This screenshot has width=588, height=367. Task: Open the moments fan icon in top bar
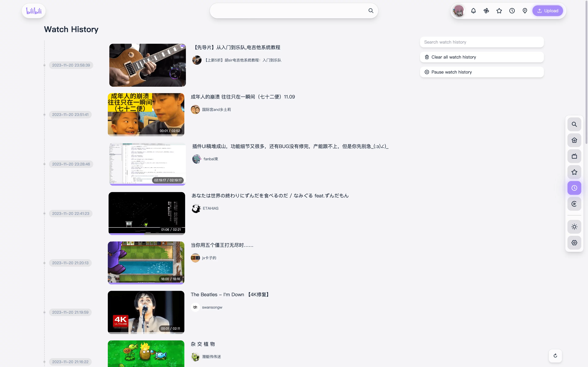486,11
